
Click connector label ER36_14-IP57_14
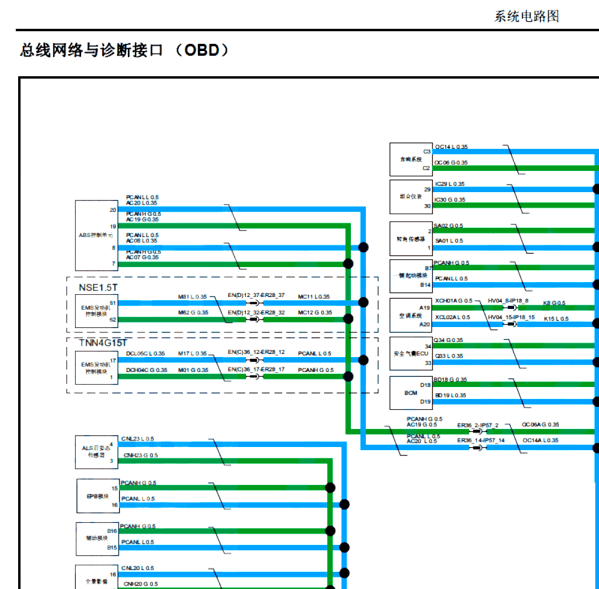point(481,440)
